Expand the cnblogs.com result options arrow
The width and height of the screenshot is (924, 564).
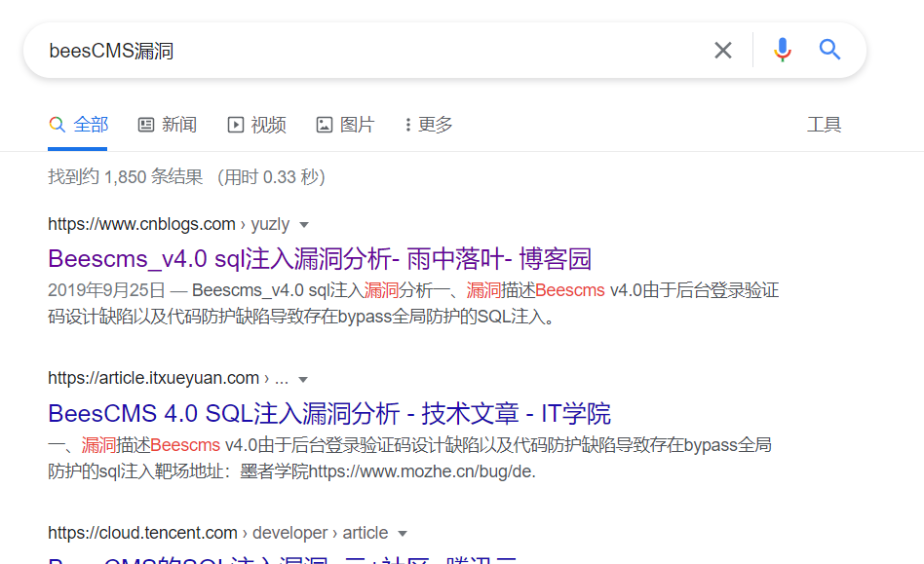pyautogui.click(x=304, y=225)
